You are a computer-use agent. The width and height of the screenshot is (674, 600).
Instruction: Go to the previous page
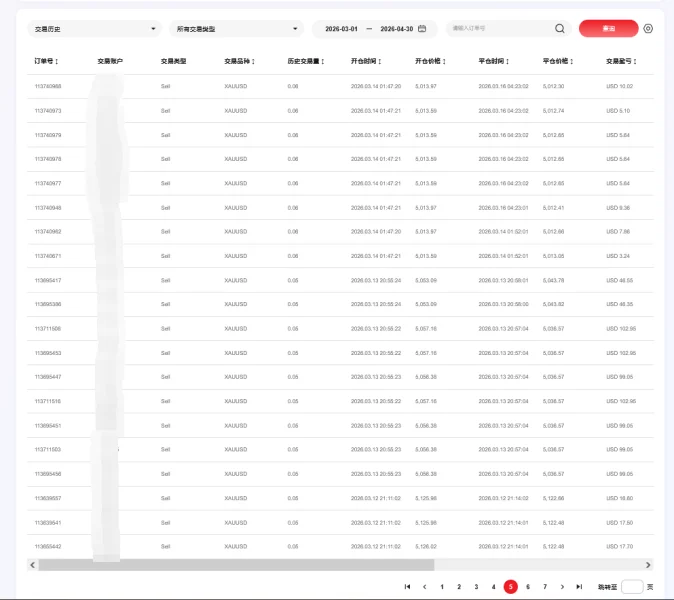(x=425, y=587)
